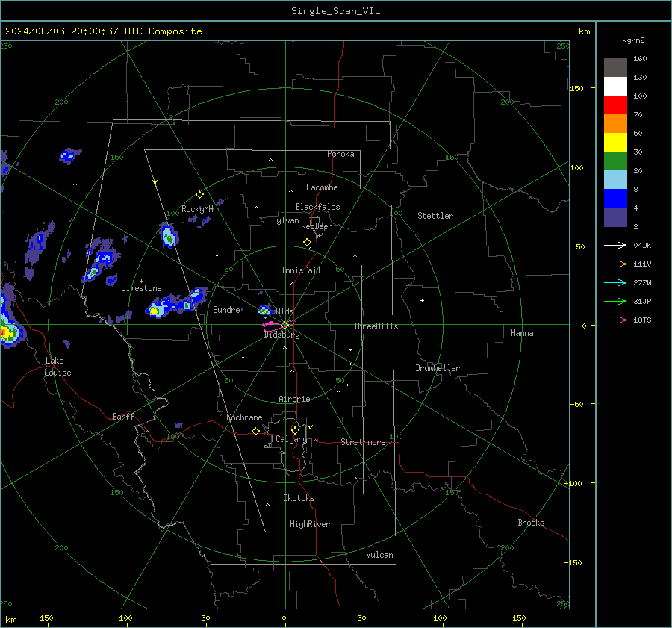Image resolution: width=672 pixels, height=628 pixels.
Task: Click the Stettler town label
Action: [x=435, y=216]
